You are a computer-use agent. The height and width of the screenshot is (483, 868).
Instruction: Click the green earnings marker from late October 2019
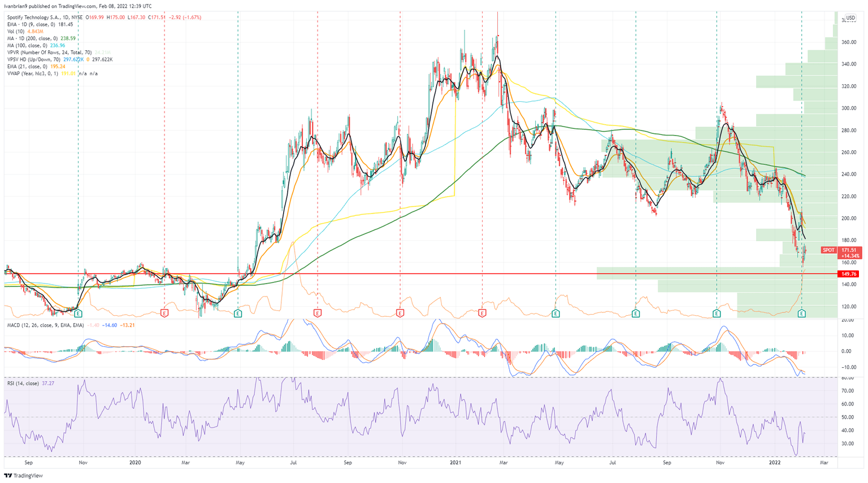[78, 313]
